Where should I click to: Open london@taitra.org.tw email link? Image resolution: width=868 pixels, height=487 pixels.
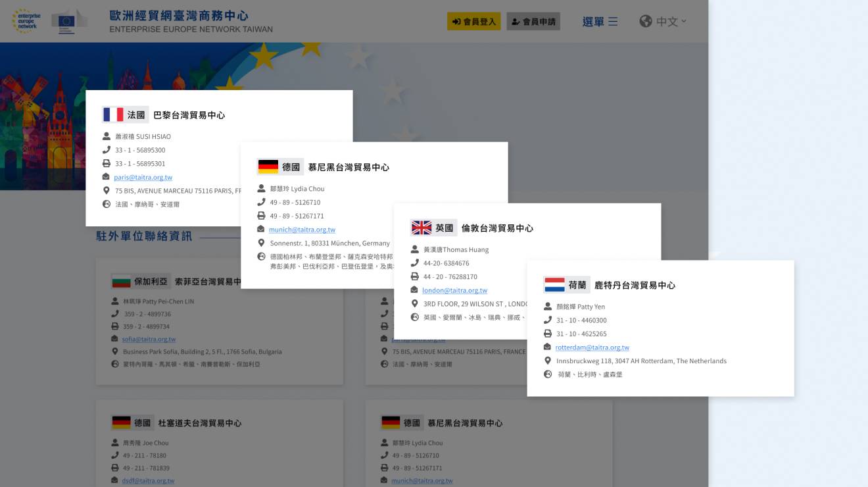pos(454,290)
